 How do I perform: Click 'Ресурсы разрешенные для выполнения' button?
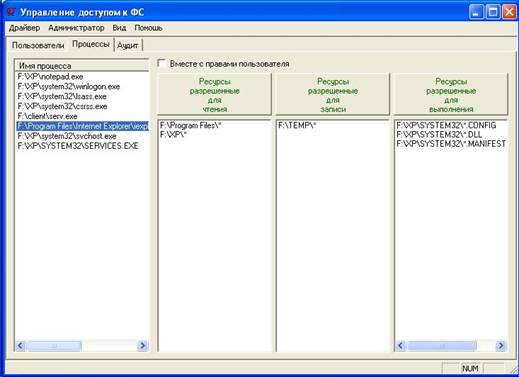[451, 95]
